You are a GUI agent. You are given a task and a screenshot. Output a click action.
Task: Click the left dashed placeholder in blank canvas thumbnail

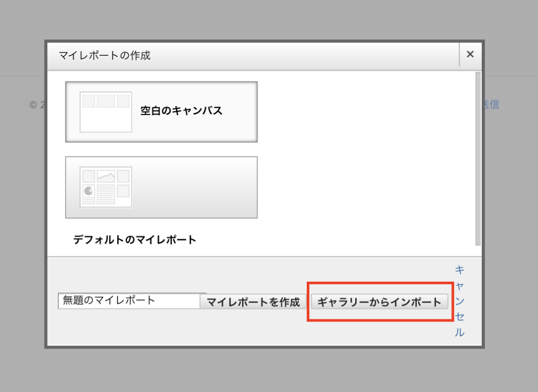[88, 101]
